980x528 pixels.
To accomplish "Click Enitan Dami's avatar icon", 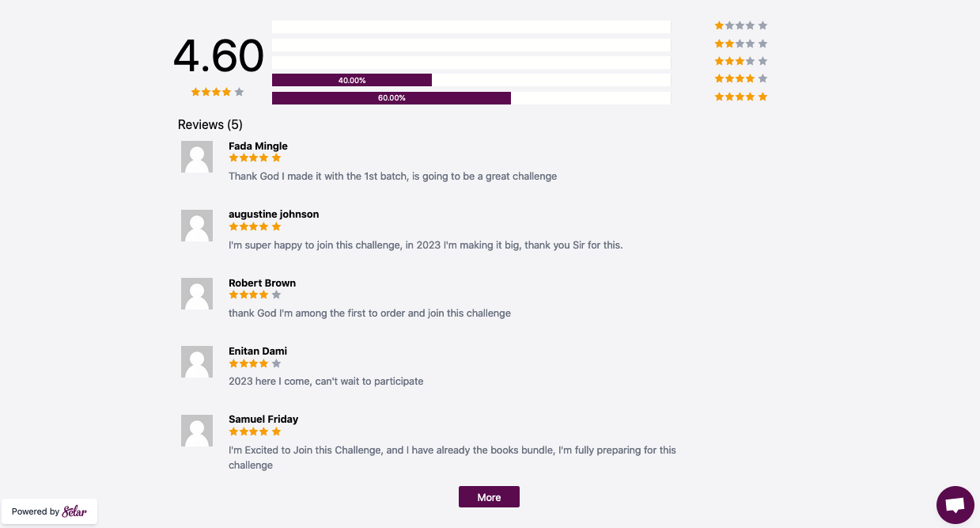I will [197, 362].
